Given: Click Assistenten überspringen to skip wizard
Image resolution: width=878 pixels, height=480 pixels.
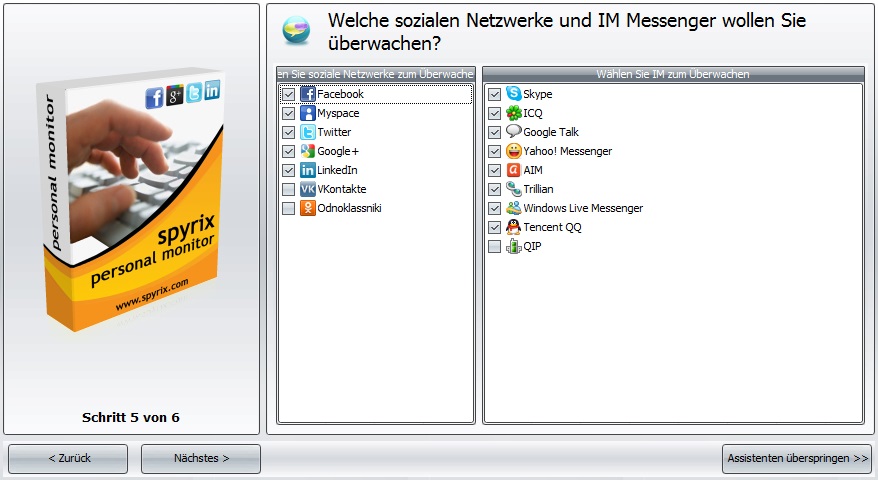Looking at the screenshot, I should click(797, 459).
